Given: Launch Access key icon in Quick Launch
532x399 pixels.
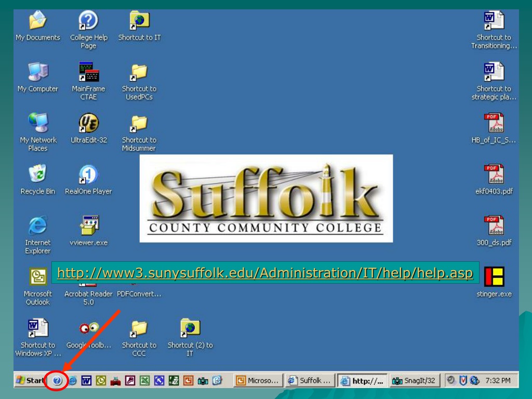Looking at the screenshot, I should click(130, 381).
